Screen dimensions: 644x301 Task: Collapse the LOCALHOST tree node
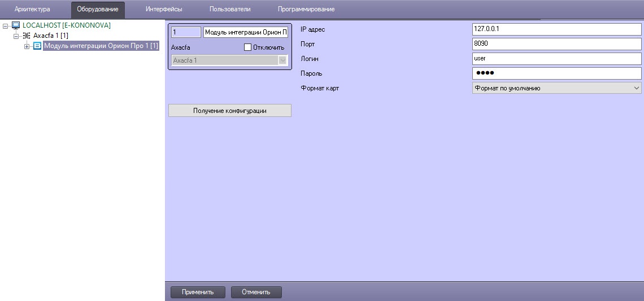6,25
